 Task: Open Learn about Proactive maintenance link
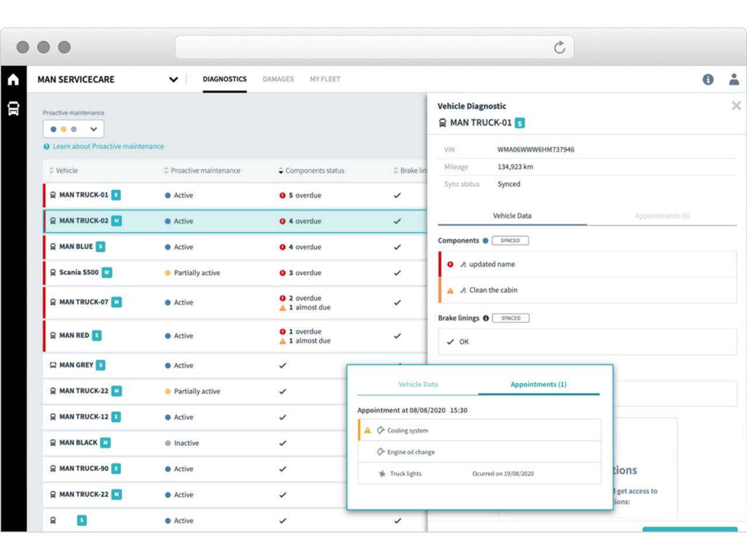click(108, 146)
